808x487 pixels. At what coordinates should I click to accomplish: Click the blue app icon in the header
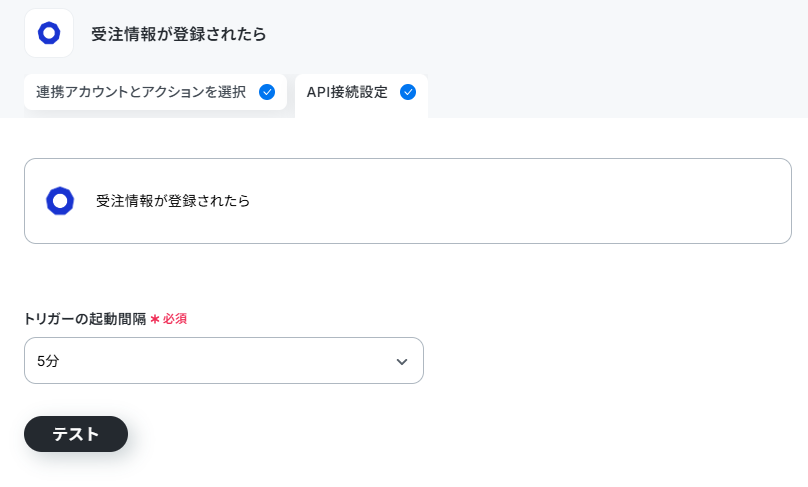[x=49, y=33]
